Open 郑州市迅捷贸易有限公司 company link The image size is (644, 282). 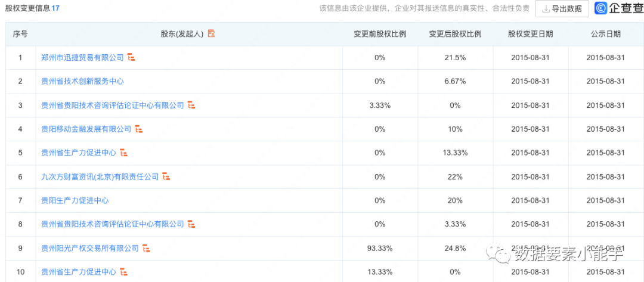click(82, 58)
